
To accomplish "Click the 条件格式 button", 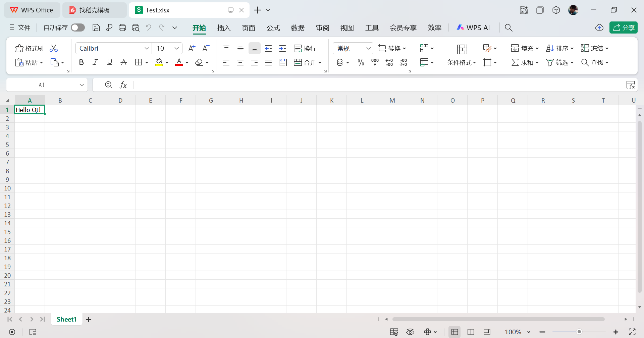I will point(462,63).
